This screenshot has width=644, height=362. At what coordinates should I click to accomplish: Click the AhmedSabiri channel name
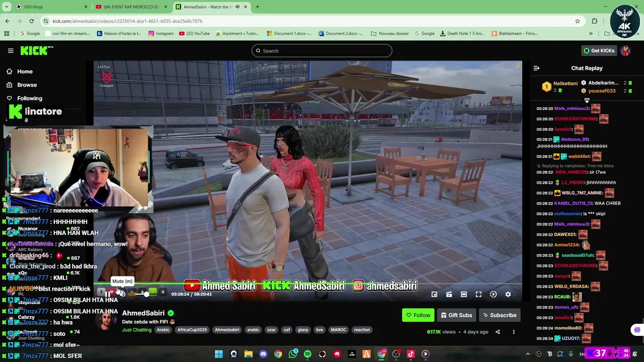(143, 313)
